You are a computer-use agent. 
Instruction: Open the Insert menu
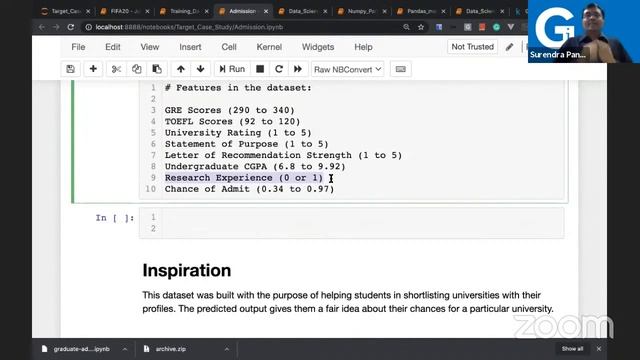(x=190, y=47)
